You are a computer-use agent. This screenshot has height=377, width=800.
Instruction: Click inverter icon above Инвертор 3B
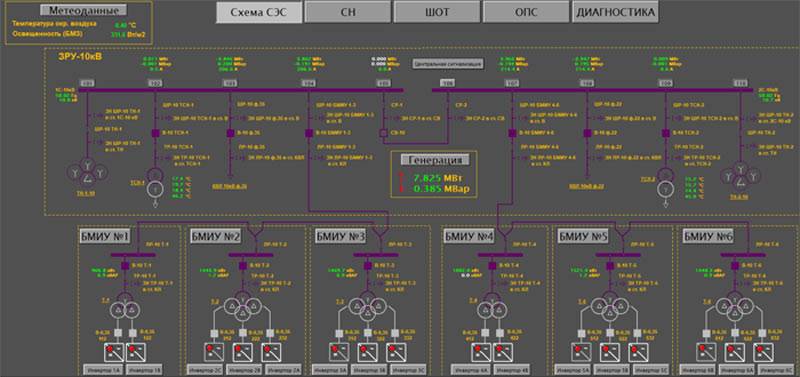tap(367, 352)
